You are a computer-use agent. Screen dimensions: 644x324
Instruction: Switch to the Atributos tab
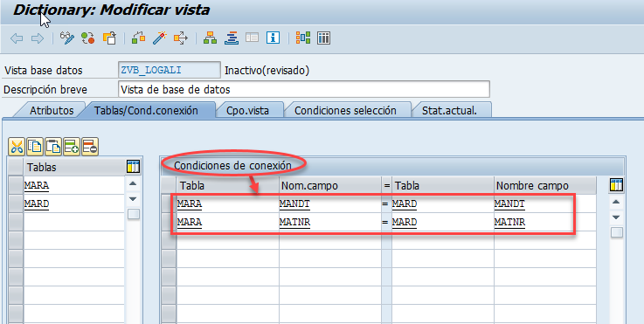(52, 110)
